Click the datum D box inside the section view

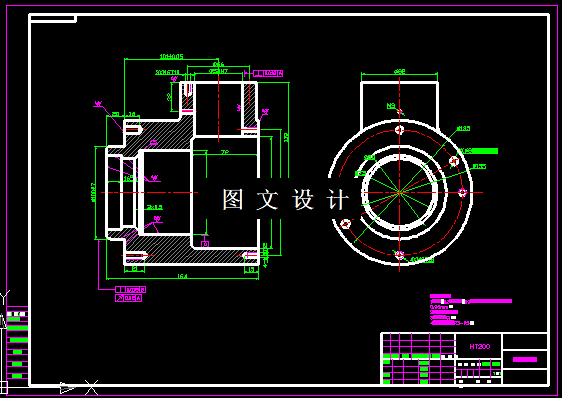(x=205, y=244)
